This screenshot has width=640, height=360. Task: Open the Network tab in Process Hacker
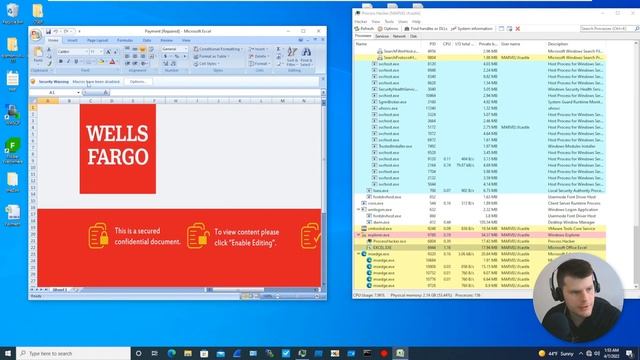[x=399, y=36]
